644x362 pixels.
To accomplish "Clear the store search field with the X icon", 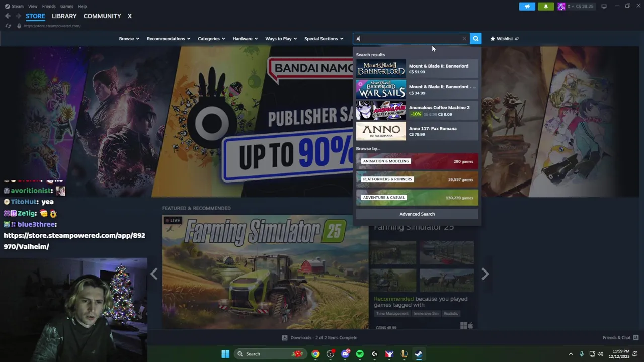I will click(464, 39).
